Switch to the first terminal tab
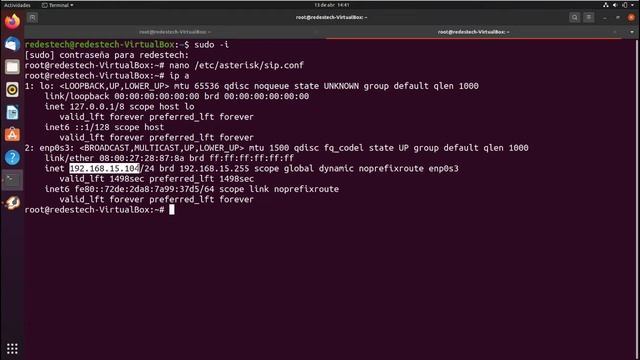Viewport: 640px width, 360px height. (175, 32)
